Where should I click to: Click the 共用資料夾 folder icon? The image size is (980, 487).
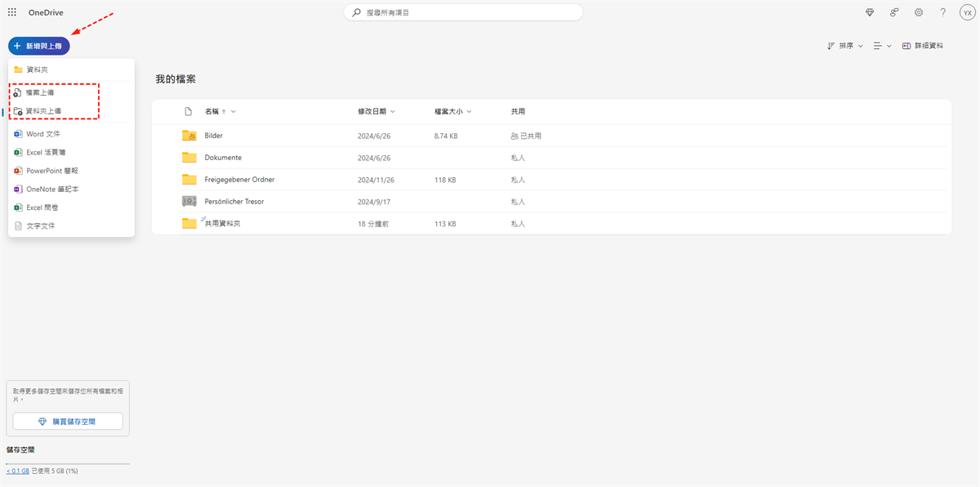(x=189, y=223)
